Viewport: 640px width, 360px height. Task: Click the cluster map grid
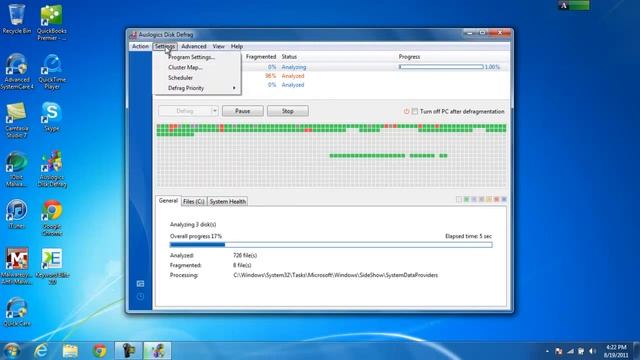(x=331, y=156)
